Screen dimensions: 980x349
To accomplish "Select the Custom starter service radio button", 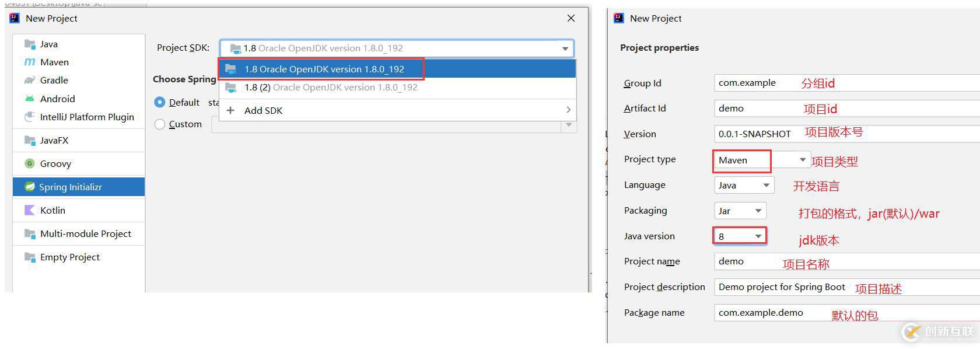I will point(159,124).
